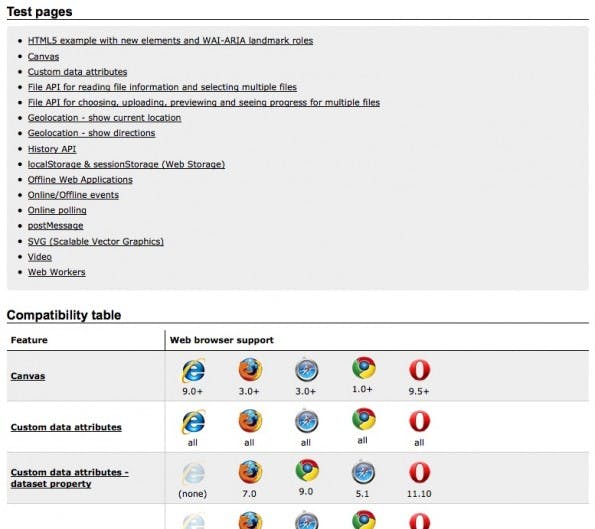Viewport: 595px width, 529px height.
Task: Open the SVG (Scalable Vector Graphics) link
Action: point(96,241)
